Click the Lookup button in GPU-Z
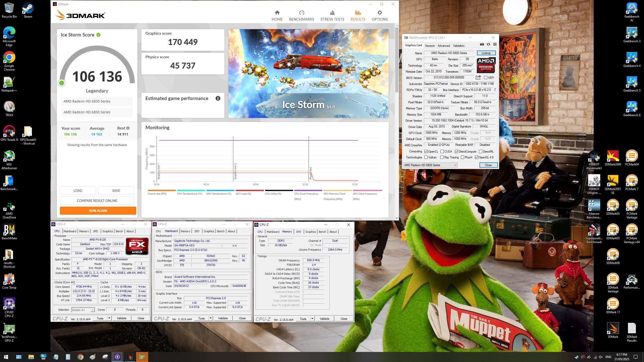This screenshot has width=644, height=362. pos(486,53)
